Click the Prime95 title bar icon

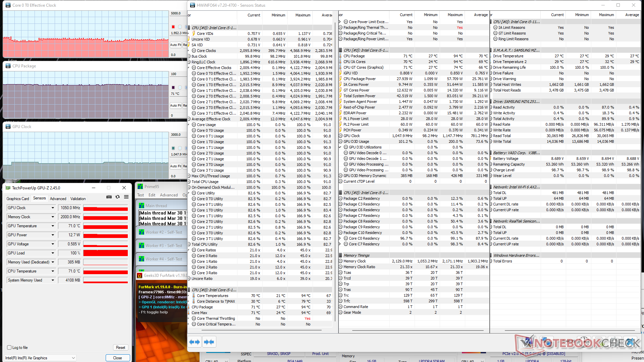(x=140, y=187)
